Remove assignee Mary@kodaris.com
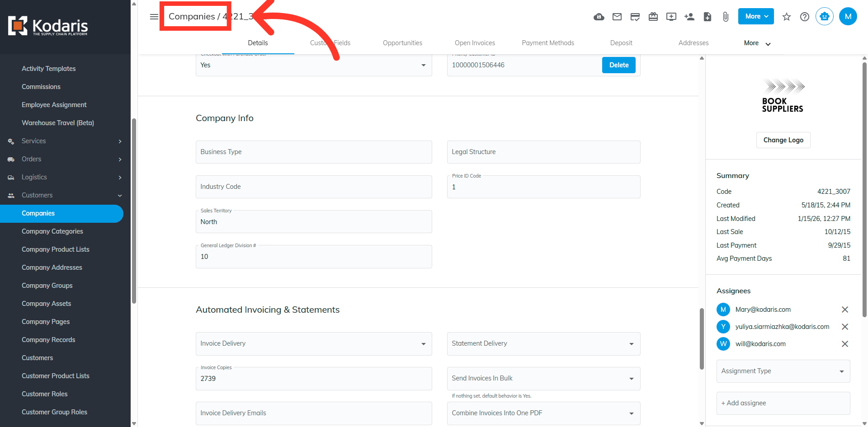The width and height of the screenshot is (868, 427). (x=844, y=310)
